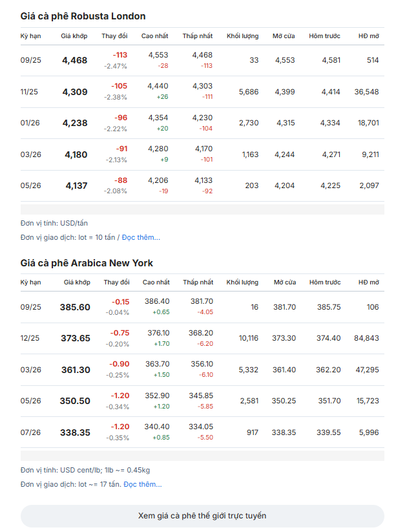The image size is (396, 532).
Task: Select Arabica 12/25 contract row
Action: click(x=202, y=338)
